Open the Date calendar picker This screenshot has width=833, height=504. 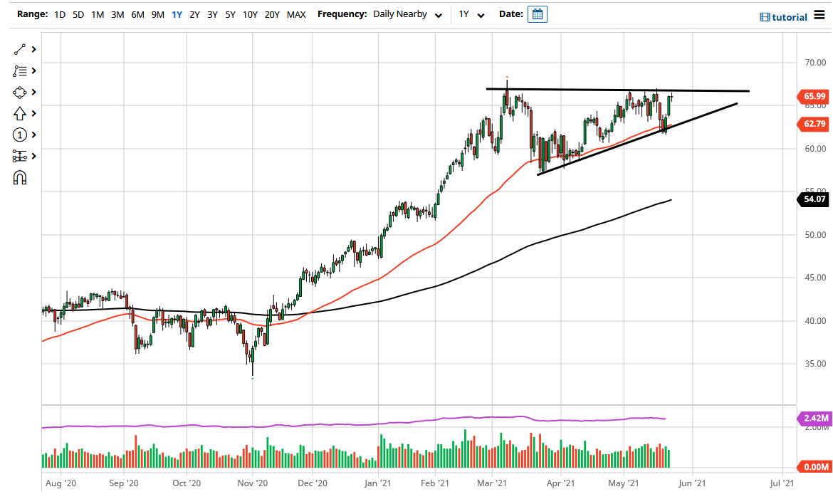point(538,14)
